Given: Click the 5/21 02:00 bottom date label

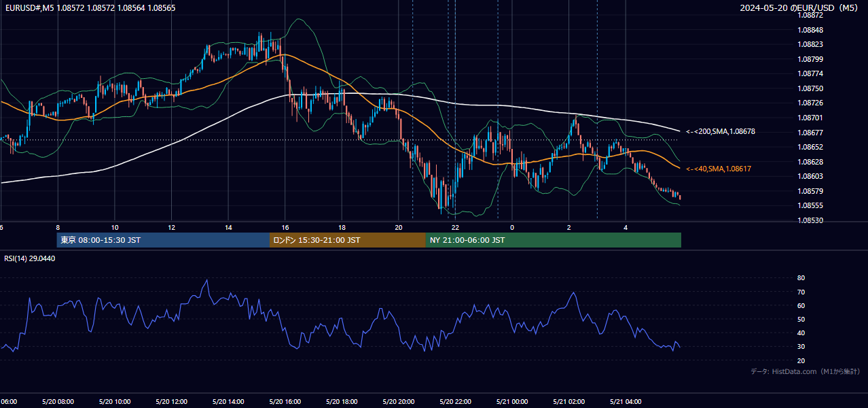Looking at the screenshot, I should click(x=568, y=402).
